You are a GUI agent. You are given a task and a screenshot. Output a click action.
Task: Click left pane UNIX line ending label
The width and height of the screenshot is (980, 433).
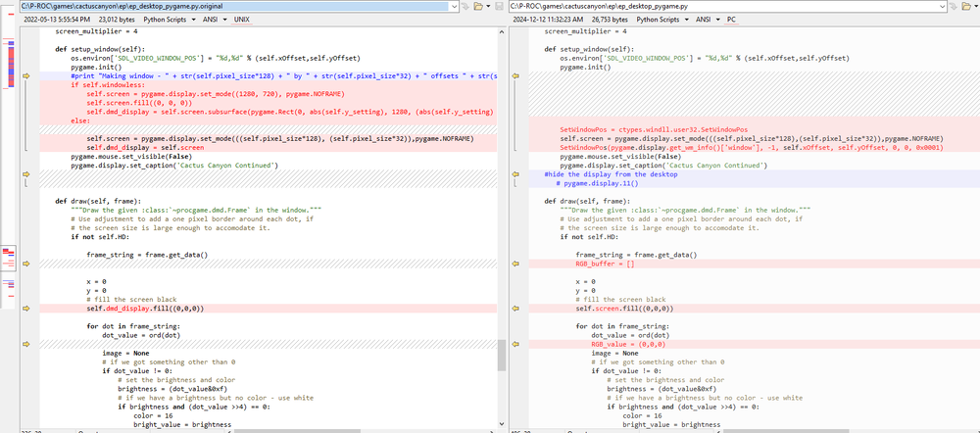point(241,20)
